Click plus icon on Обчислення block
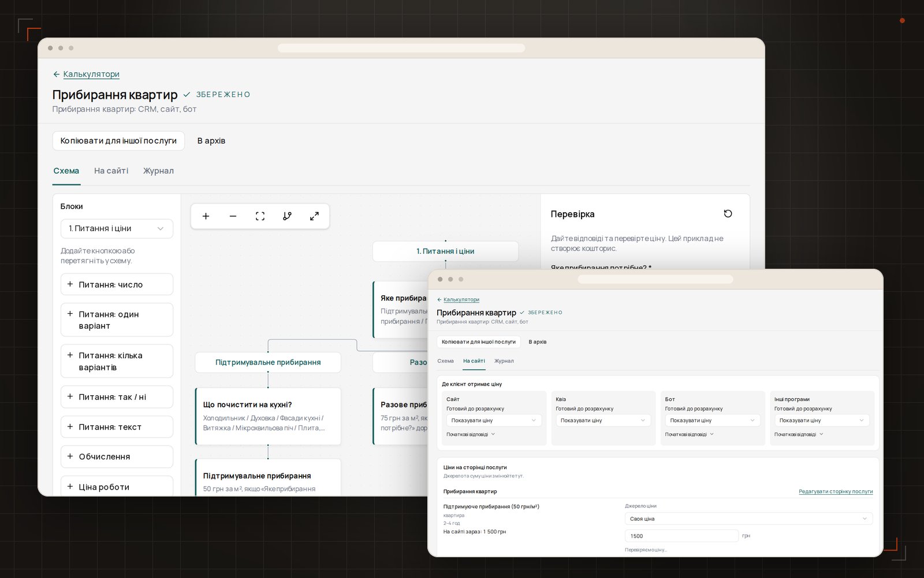924x578 pixels. pos(70,456)
